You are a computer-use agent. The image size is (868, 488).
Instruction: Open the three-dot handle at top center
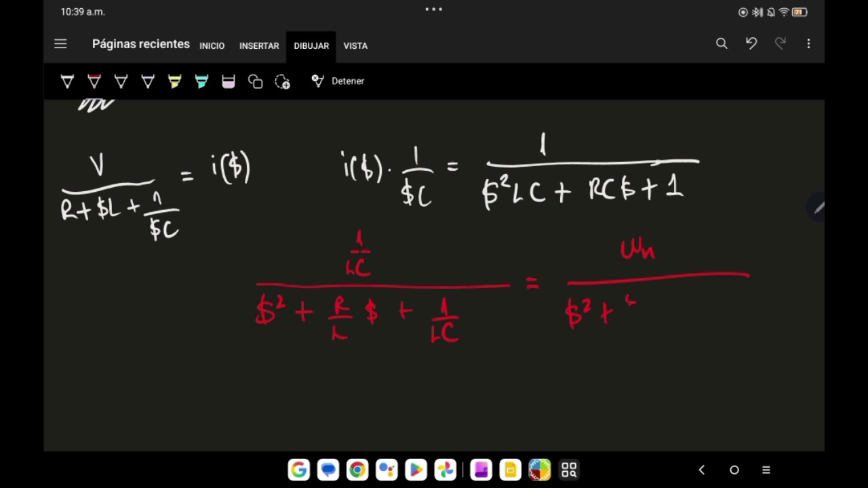click(433, 9)
